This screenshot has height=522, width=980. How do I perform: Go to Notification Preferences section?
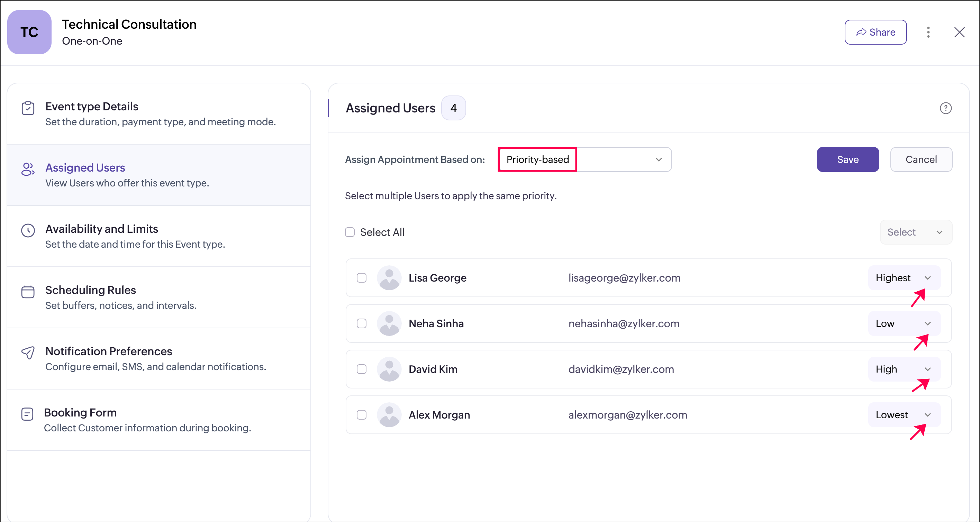108,351
